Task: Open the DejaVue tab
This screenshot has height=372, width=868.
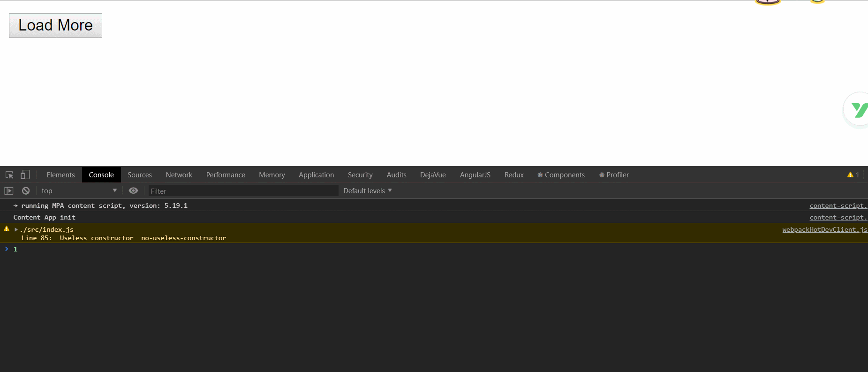Action: [433, 175]
